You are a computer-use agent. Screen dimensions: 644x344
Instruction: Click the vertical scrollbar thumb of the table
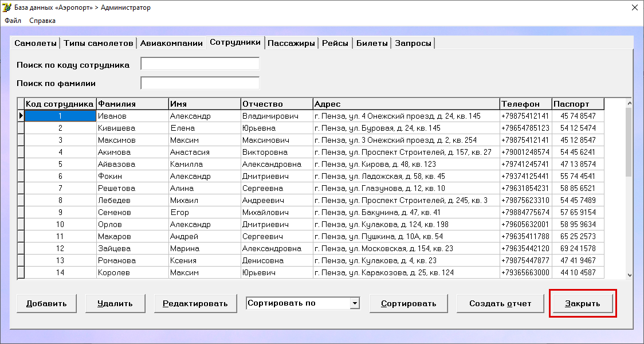(629, 142)
